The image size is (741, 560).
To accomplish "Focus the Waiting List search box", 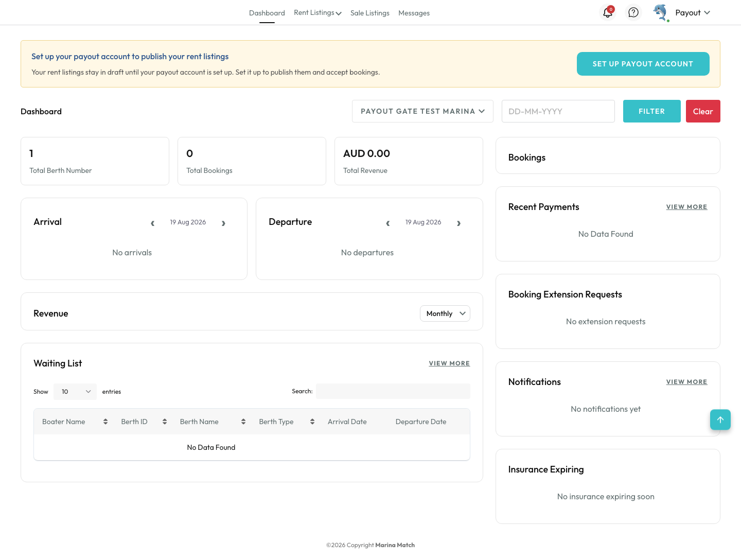I will tap(393, 391).
